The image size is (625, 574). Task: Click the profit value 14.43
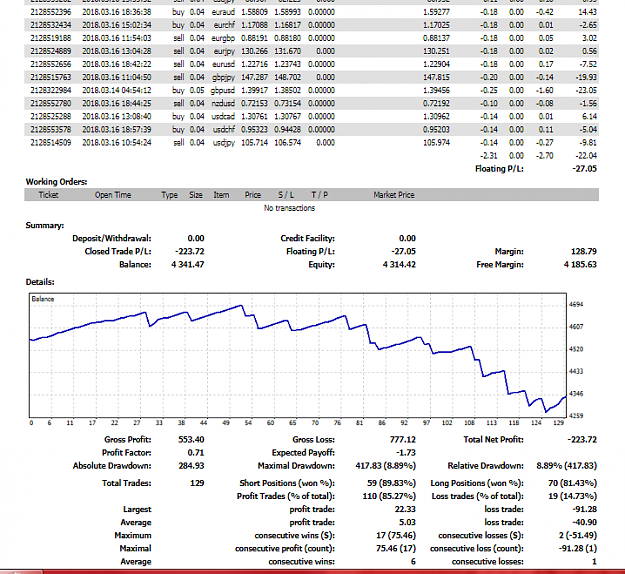(x=587, y=12)
